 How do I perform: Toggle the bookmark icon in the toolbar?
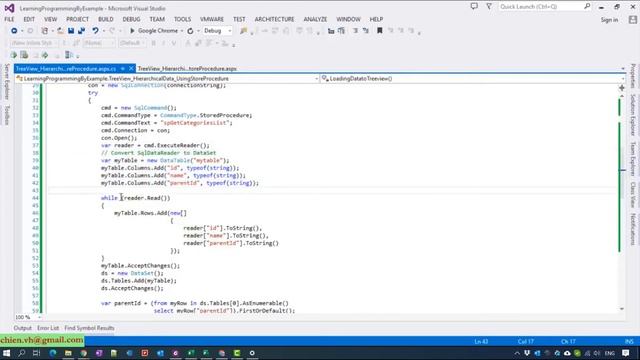[x=380, y=31]
